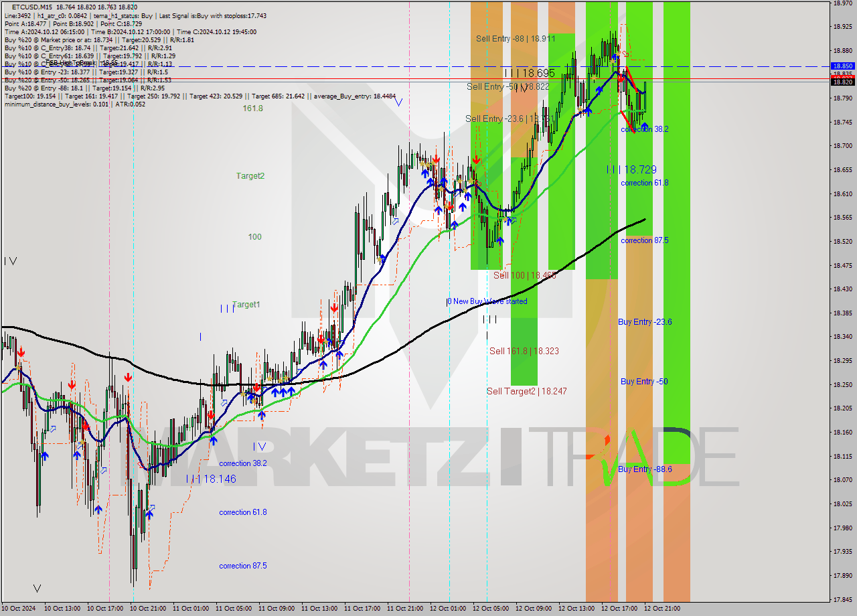
Task: Click the black 18.820 current price marker
Action: coord(843,82)
